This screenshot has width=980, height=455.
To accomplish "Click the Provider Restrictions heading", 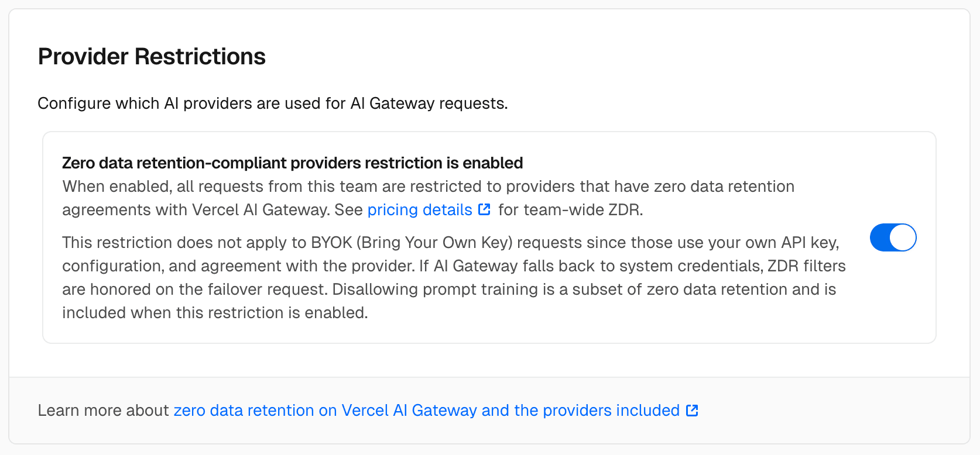I will click(x=152, y=57).
